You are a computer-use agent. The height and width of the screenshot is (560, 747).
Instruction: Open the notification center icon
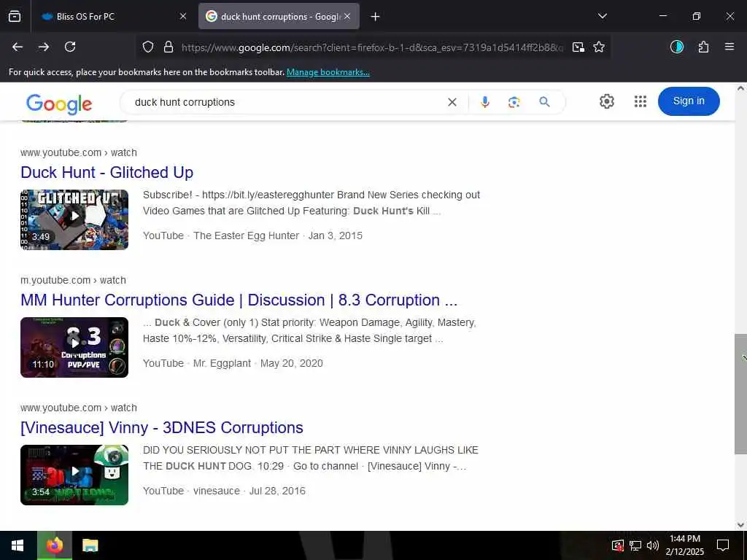(x=723, y=545)
